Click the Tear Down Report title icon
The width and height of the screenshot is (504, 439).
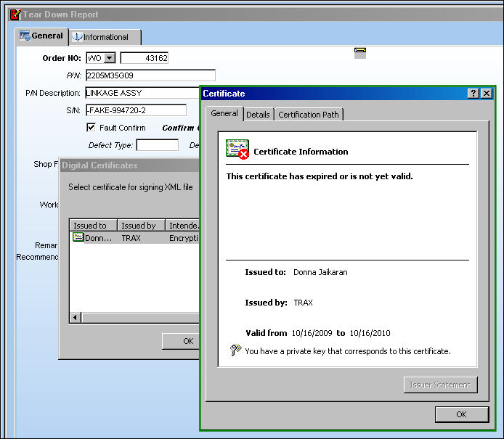15,15
